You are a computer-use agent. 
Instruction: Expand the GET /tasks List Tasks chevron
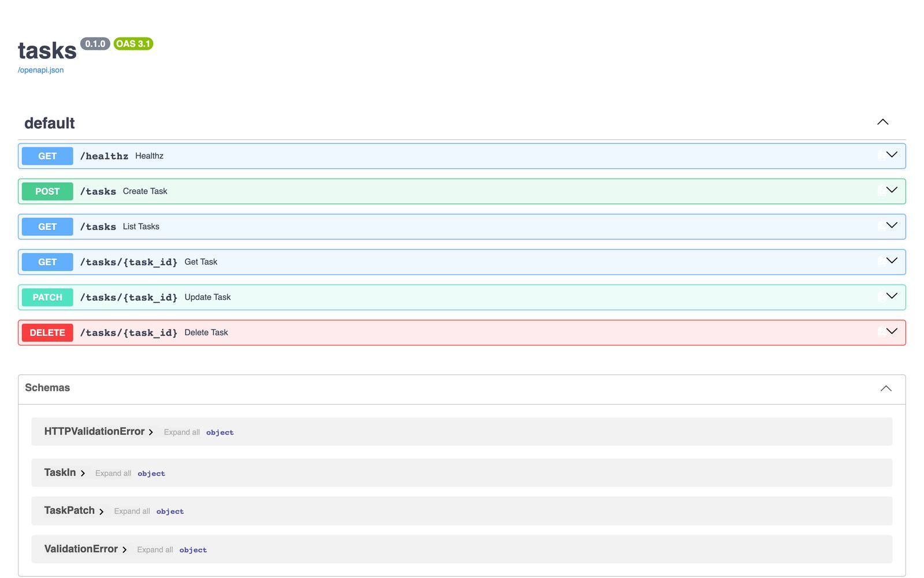892,225
